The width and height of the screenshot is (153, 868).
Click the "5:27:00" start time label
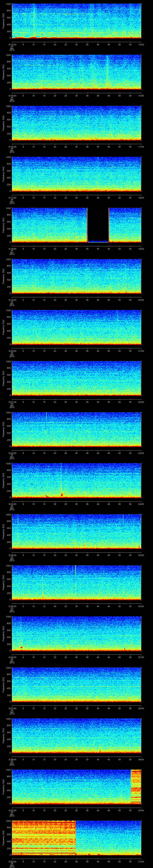pos(12,708)
